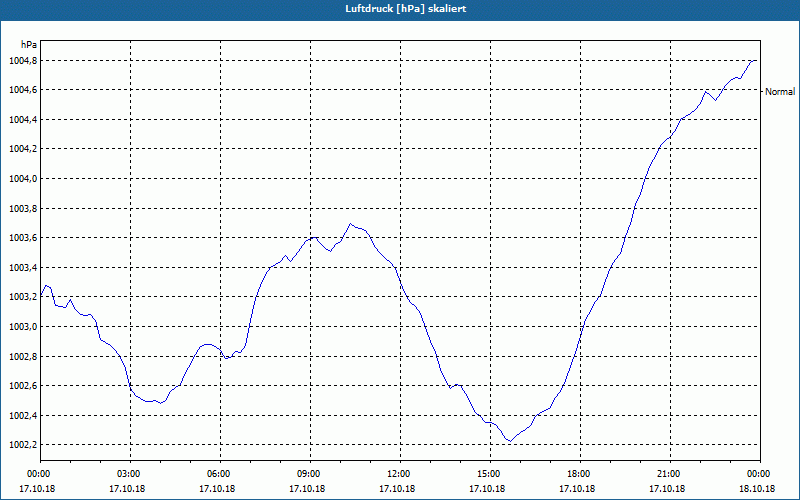
Task: Click the 1004,2 y-axis value
Action: point(23,149)
